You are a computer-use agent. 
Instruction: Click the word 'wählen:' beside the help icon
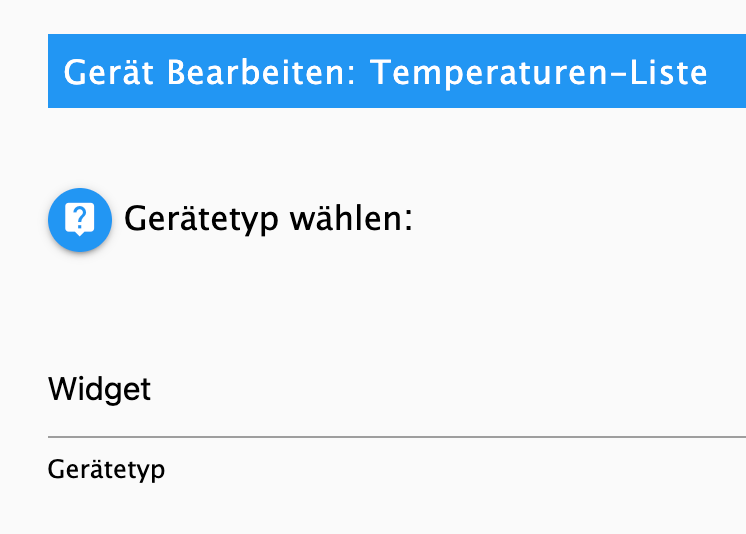click(x=351, y=219)
